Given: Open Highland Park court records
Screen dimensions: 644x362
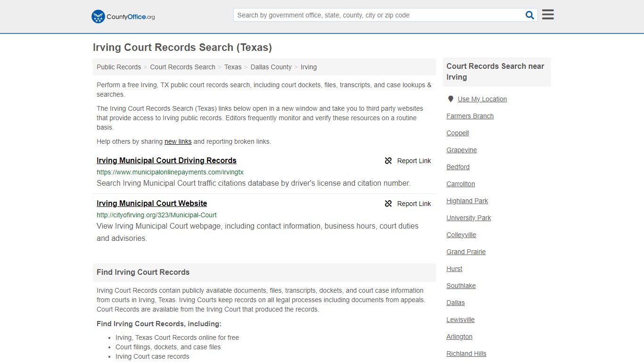Looking at the screenshot, I should click(467, 201).
